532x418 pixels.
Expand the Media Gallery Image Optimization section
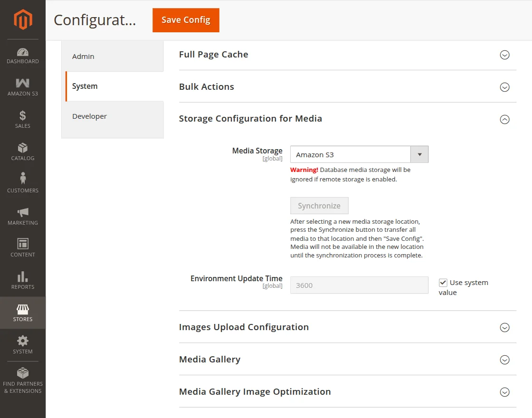[x=505, y=392]
